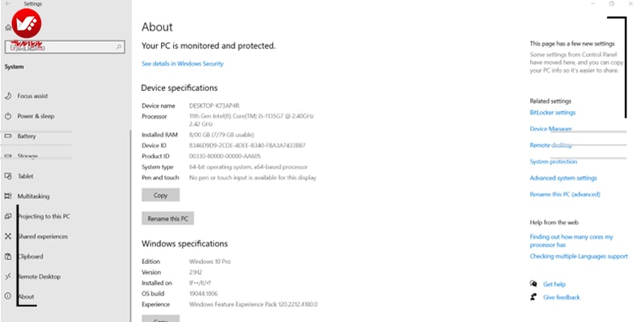Click Rename this PC (advanced) link
Image resolution: width=644 pixels, height=322 pixels.
(565, 194)
